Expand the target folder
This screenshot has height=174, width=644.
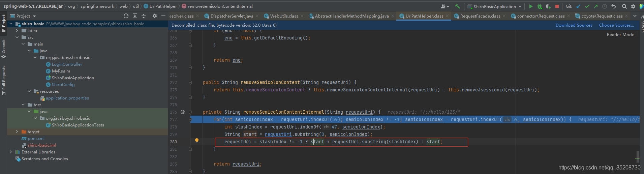(17, 132)
